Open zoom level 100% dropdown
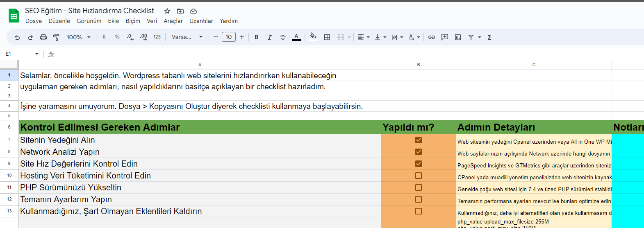The height and width of the screenshot is (228, 644). coord(79,37)
